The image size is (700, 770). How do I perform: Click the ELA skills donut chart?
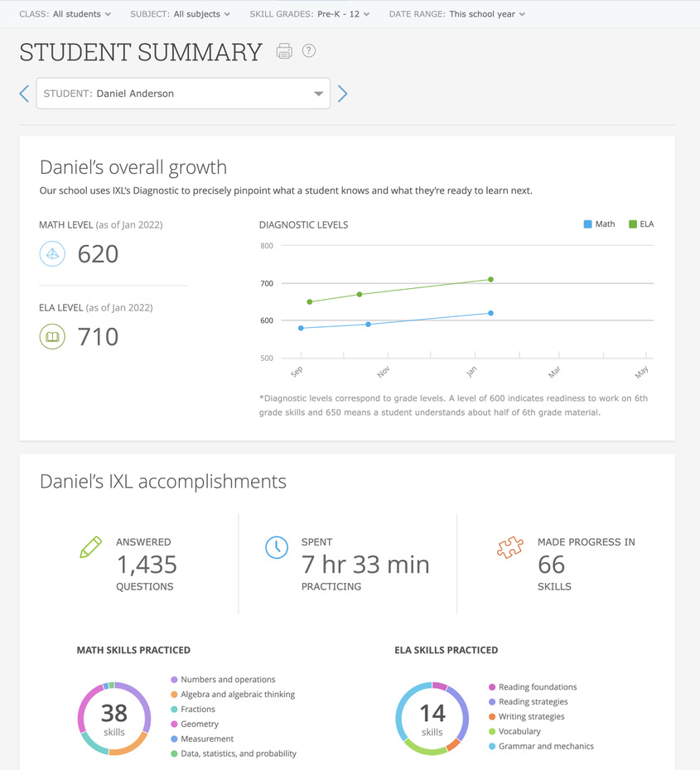point(432,718)
